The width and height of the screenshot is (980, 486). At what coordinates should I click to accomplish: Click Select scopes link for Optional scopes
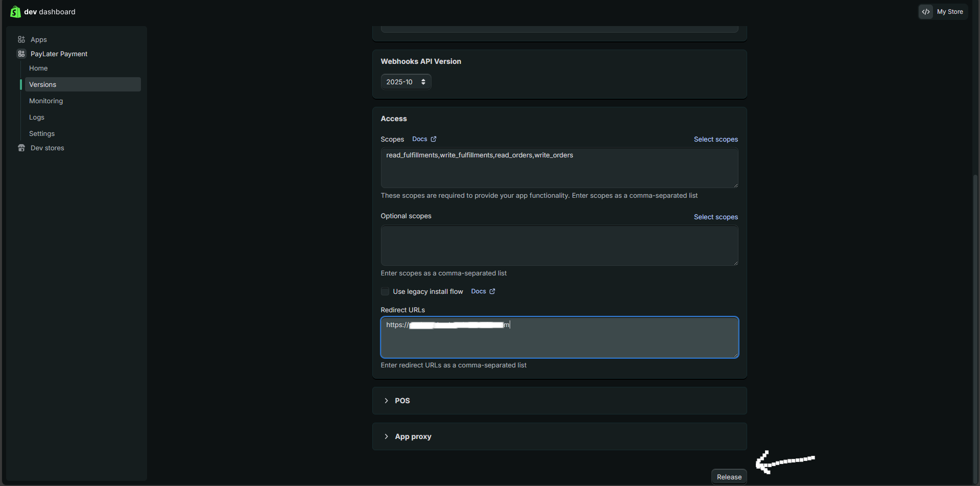click(715, 217)
